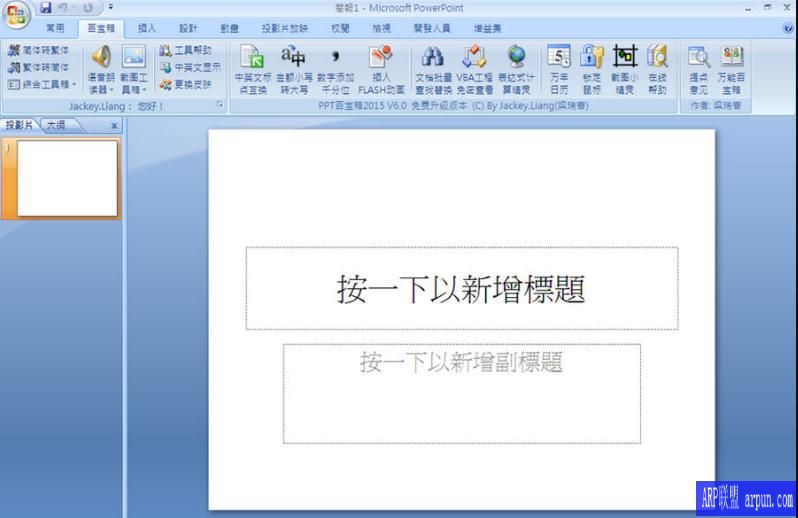Open the speaker icon 语音朗读器 dropdown
This screenshot has height=518, width=798.
pos(101,70)
